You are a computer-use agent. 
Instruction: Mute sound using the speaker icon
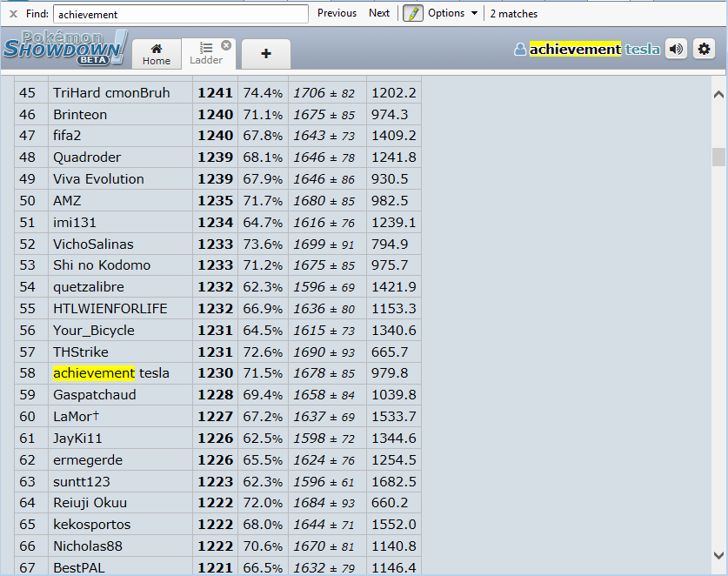676,50
